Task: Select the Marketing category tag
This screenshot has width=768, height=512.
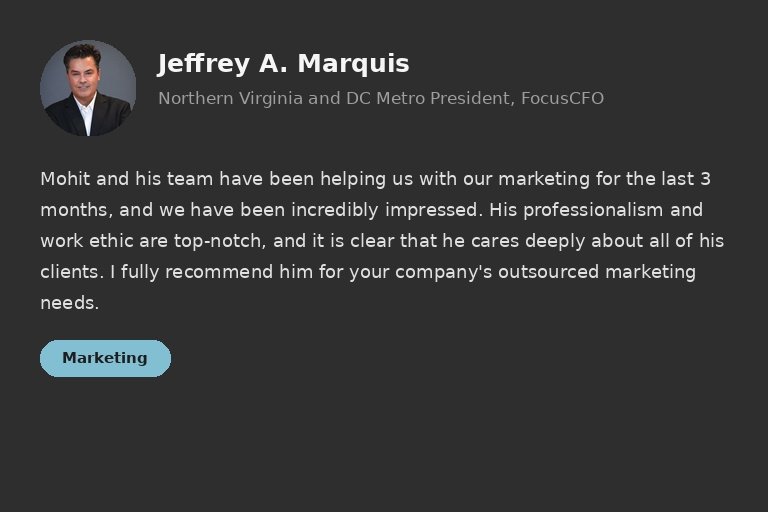Action: tap(105, 358)
